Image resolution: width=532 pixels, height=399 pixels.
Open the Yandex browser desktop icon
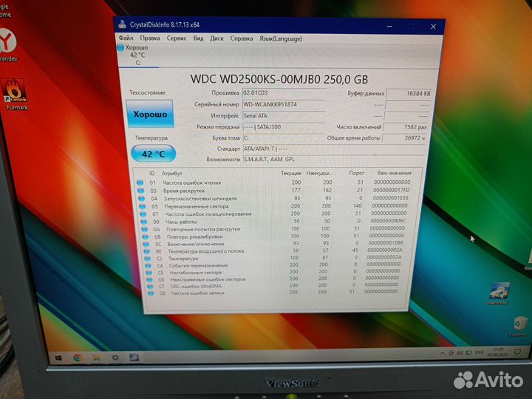click(x=7, y=46)
